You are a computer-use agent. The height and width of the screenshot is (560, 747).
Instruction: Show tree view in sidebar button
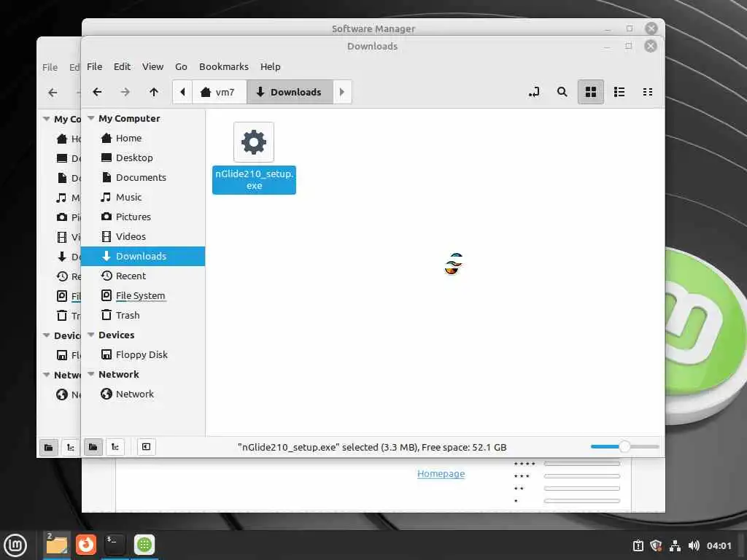click(115, 447)
